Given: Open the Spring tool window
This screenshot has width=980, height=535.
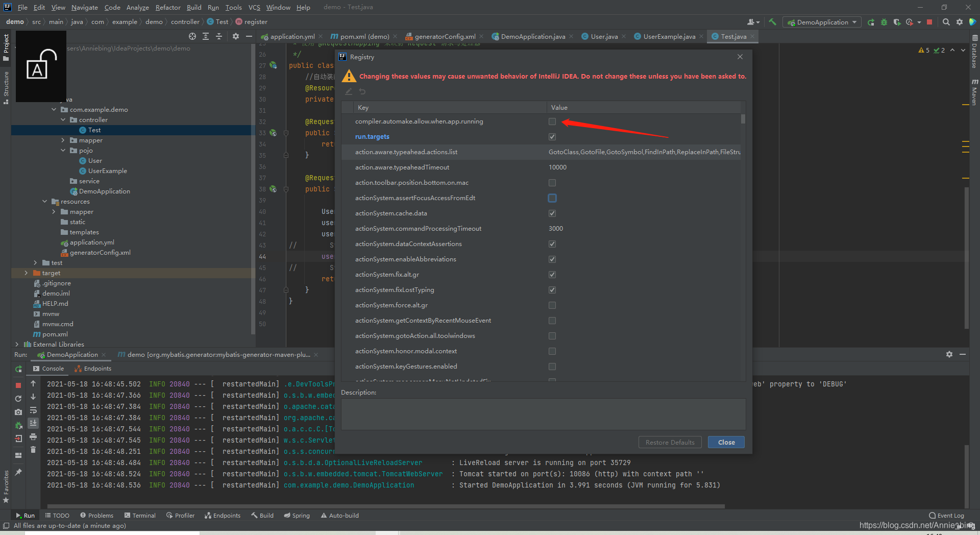Looking at the screenshot, I should coord(297,516).
